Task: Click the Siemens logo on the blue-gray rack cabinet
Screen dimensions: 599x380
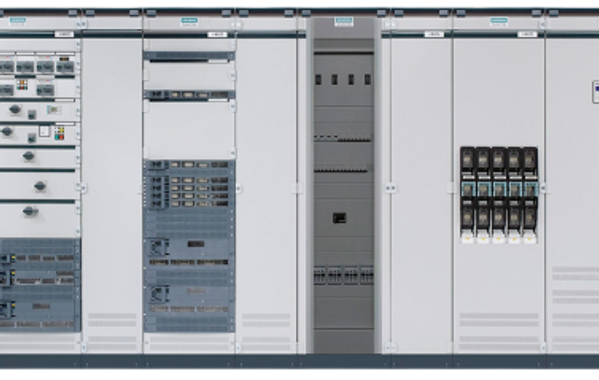Action: coord(189,21)
